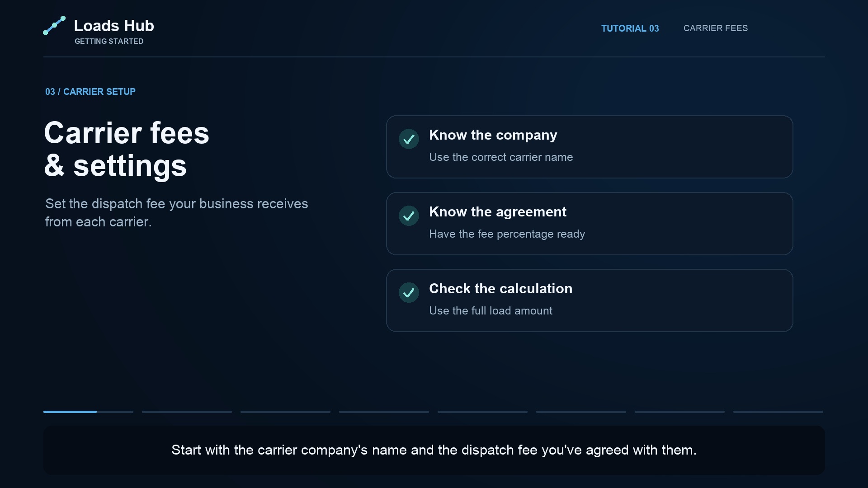This screenshot has width=868, height=488.
Task: Jump to the fourth progress segment
Action: coord(384,412)
